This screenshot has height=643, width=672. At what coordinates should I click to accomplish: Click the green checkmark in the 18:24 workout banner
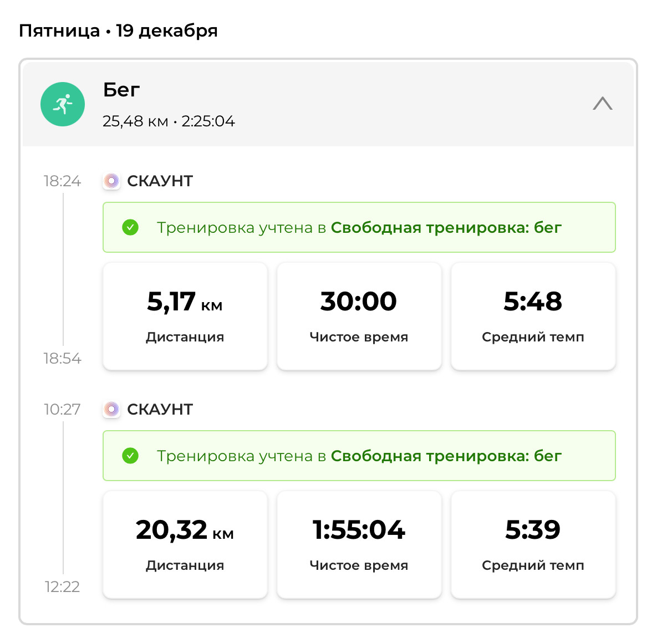pyautogui.click(x=130, y=227)
